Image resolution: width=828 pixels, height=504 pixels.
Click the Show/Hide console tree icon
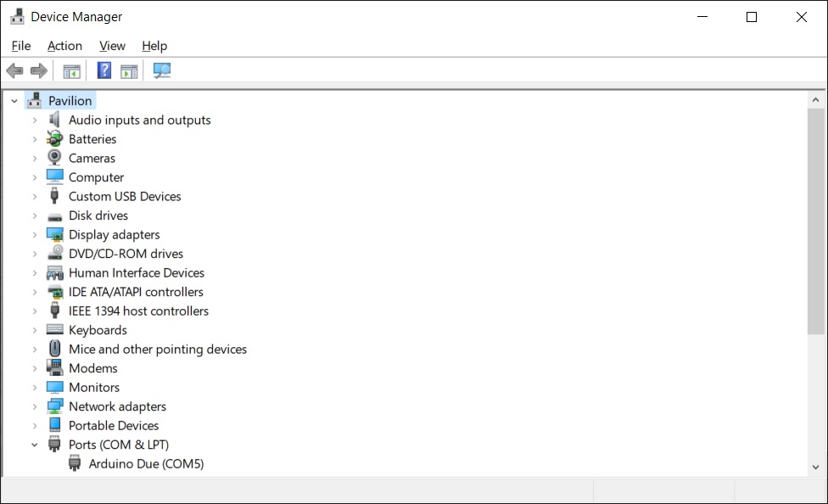pos(72,71)
